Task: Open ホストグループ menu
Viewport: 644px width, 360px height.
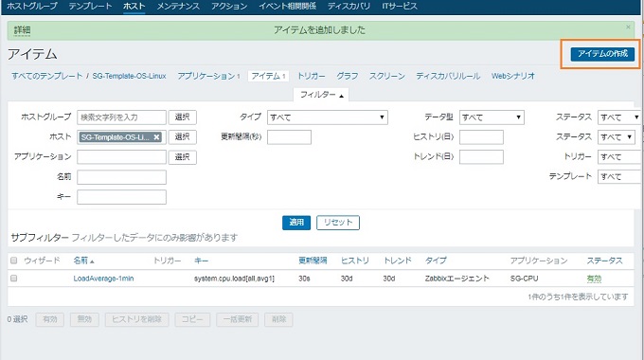Action: click(x=32, y=7)
